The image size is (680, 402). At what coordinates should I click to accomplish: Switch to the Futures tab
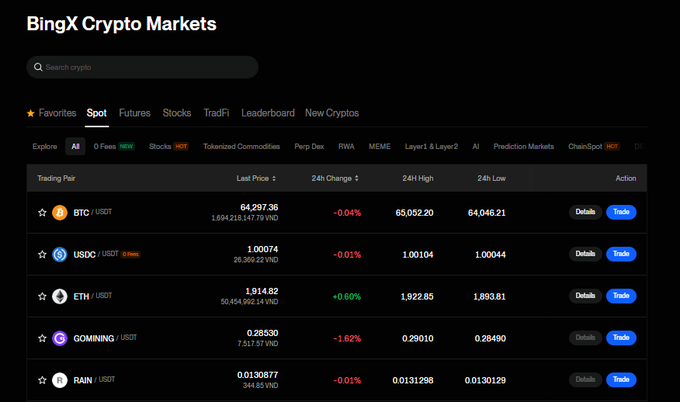pyautogui.click(x=134, y=113)
